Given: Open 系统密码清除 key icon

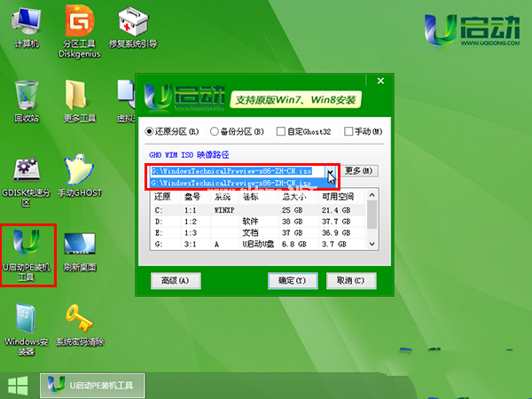Looking at the screenshot, I should pos(80,320).
